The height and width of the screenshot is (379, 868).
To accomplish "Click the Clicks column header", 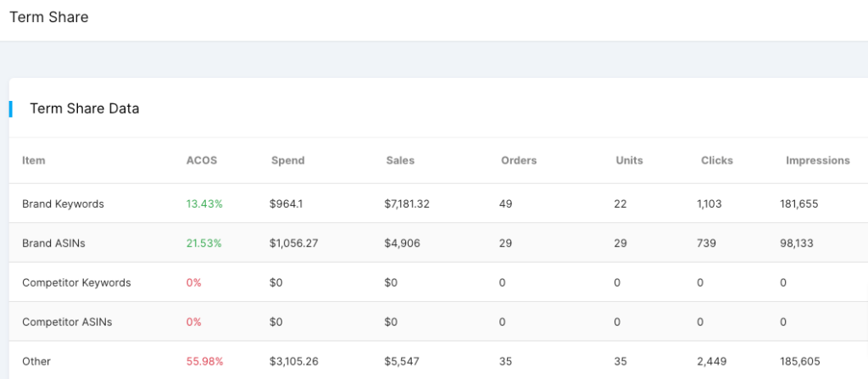I will (x=717, y=160).
